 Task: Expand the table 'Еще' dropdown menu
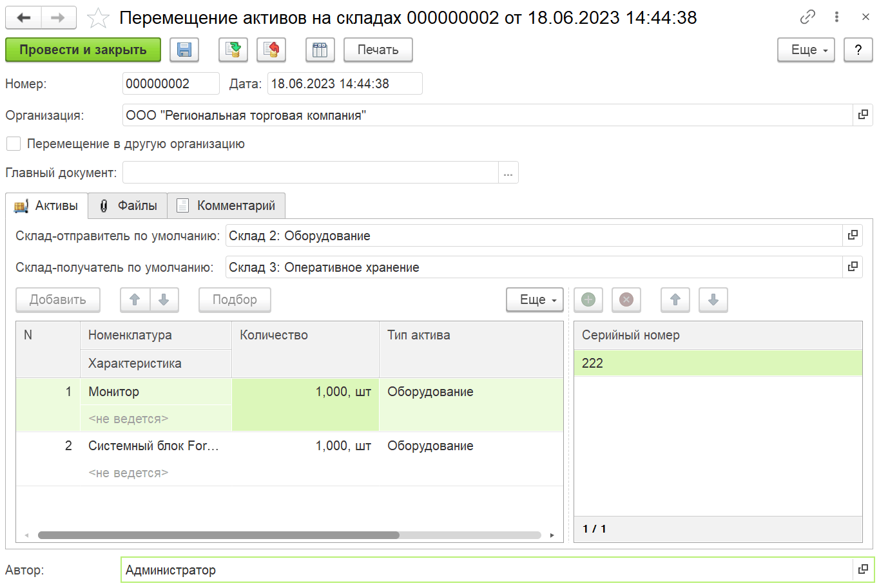[x=535, y=299]
